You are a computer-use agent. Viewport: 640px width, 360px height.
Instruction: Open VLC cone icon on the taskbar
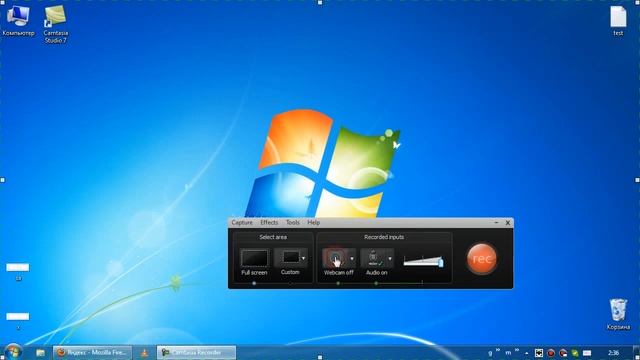(144, 353)
